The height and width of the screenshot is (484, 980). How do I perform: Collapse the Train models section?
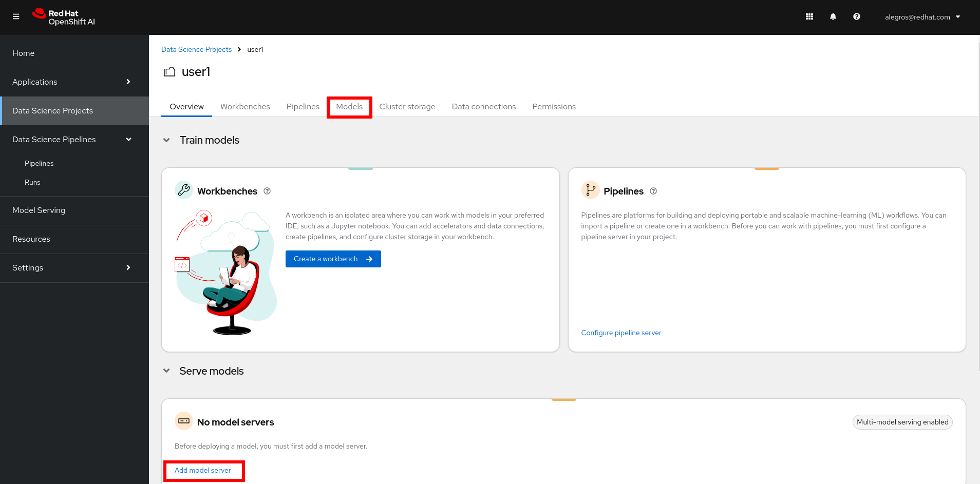tap(166, 140)
